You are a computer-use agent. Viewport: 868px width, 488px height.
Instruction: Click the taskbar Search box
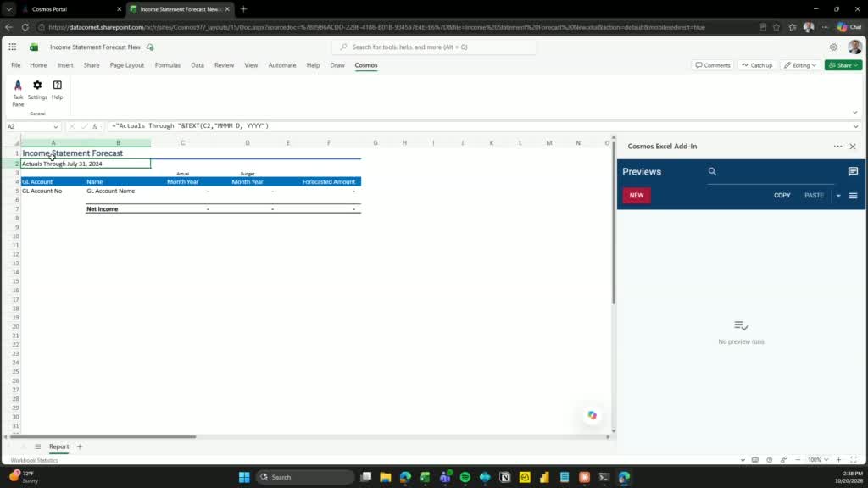[305, 477]
